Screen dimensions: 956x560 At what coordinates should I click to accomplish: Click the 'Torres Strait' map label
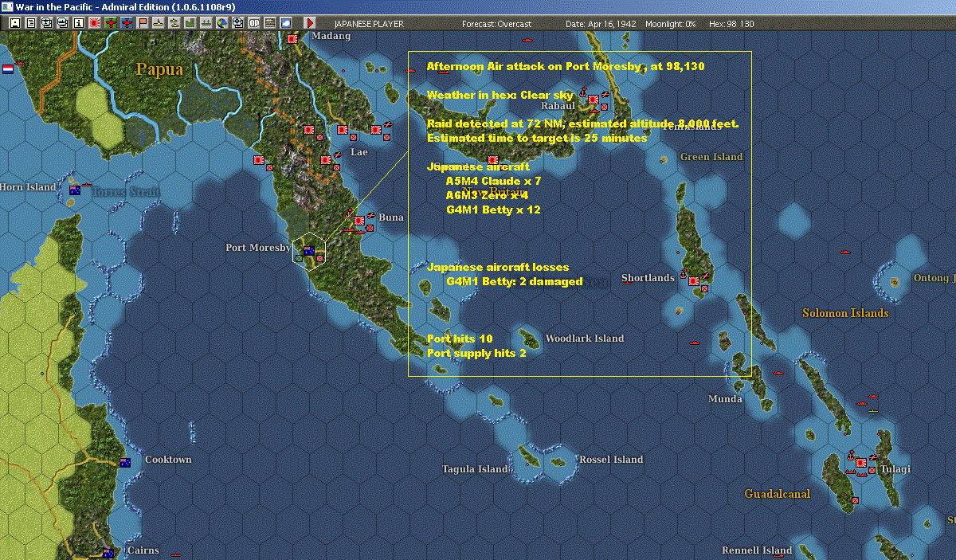[x=126, y=193]
